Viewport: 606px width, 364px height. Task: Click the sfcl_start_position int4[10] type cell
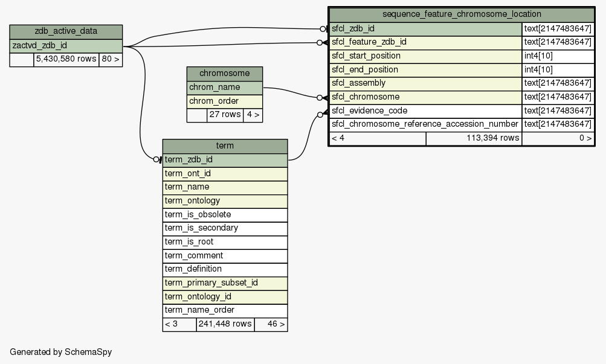(558, 56)
